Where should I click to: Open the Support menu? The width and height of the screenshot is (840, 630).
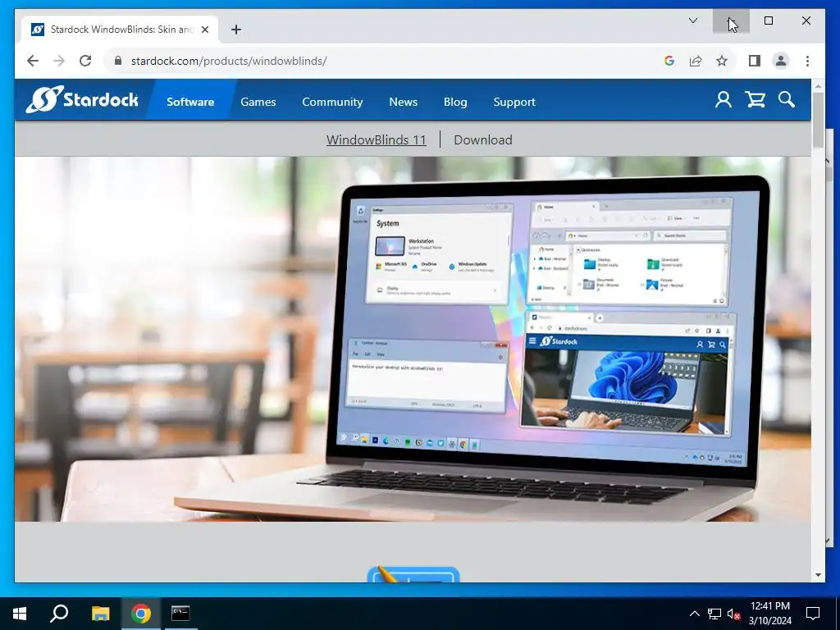[514, 102]
